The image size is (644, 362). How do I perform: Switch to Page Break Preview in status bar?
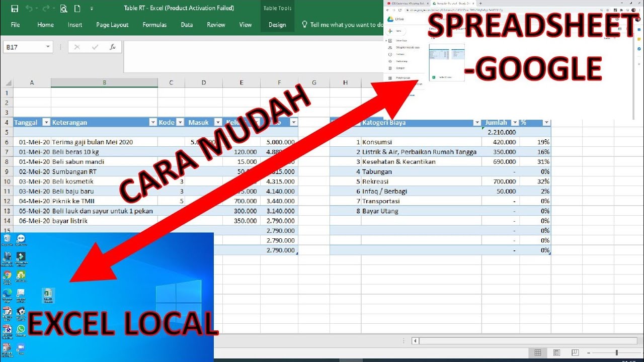575,353
